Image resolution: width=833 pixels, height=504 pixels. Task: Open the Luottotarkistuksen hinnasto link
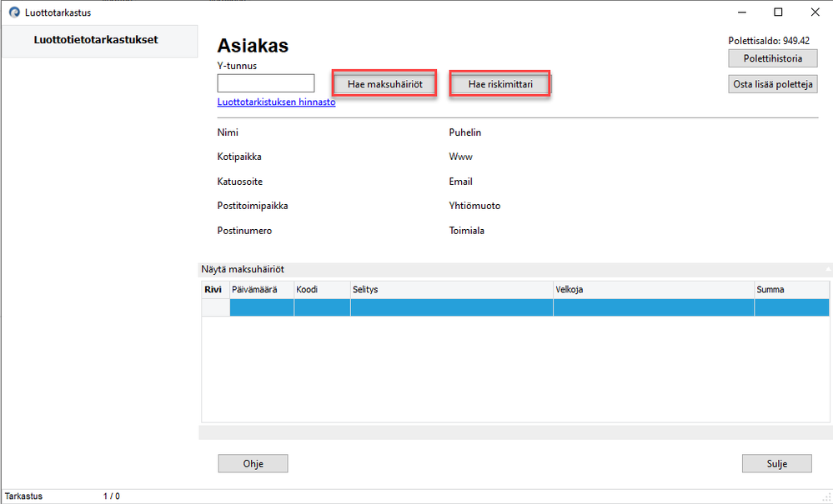click(276, 102)
